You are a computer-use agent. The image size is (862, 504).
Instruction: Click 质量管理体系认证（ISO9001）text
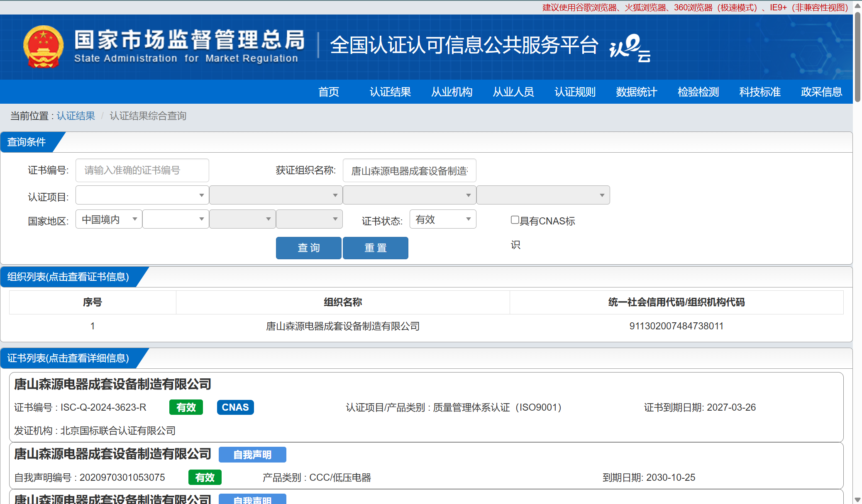tap(497, 407)
